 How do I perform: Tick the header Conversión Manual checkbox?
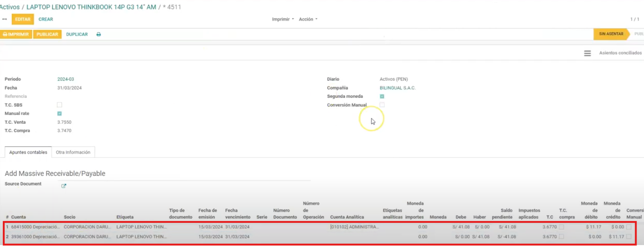(382, 105)
